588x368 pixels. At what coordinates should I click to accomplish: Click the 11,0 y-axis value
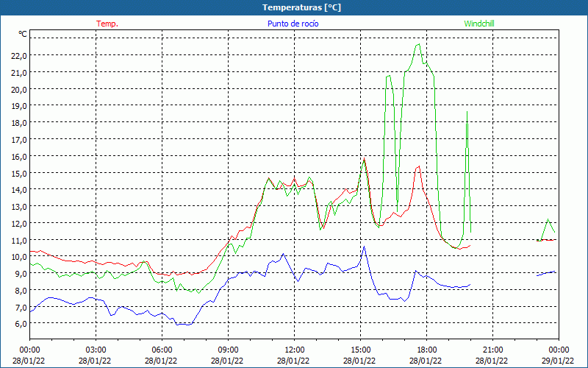(19, 240)
